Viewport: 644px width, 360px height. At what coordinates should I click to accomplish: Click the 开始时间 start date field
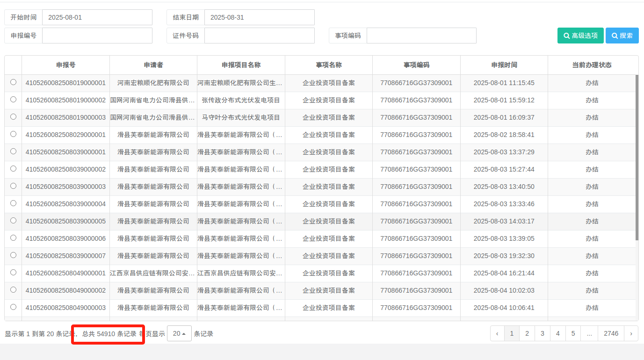click(97, 17)
